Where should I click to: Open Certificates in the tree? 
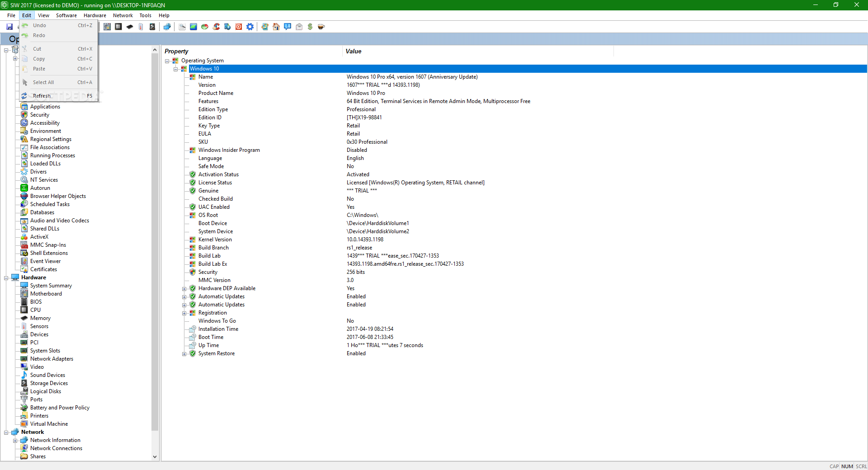tap(43, 269)
